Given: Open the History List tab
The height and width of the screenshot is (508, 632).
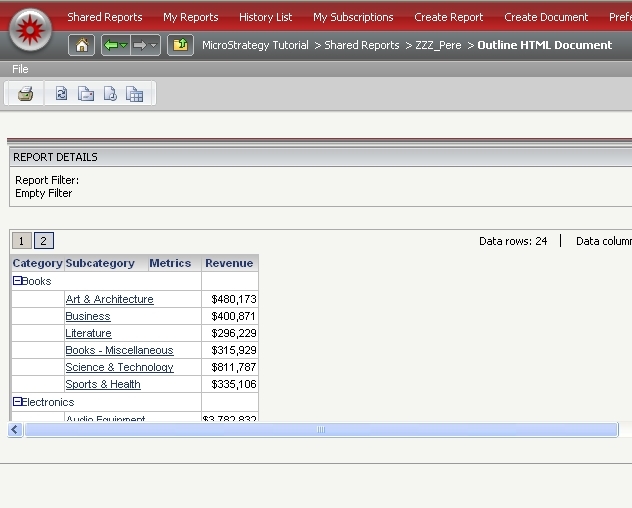Looking at the screenshot, I should tap(265, 17).
